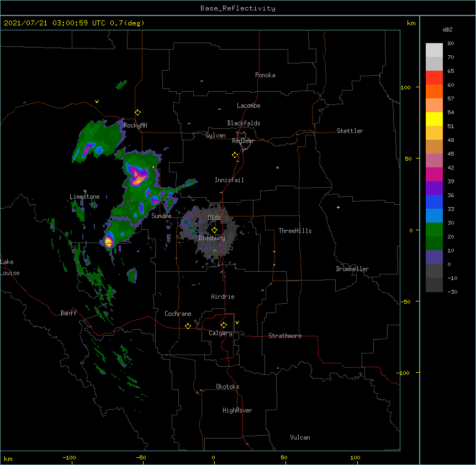Select the white caret marker west of Lacombe
This screenshot has height=465, width=476.
(x=219, y=109)
